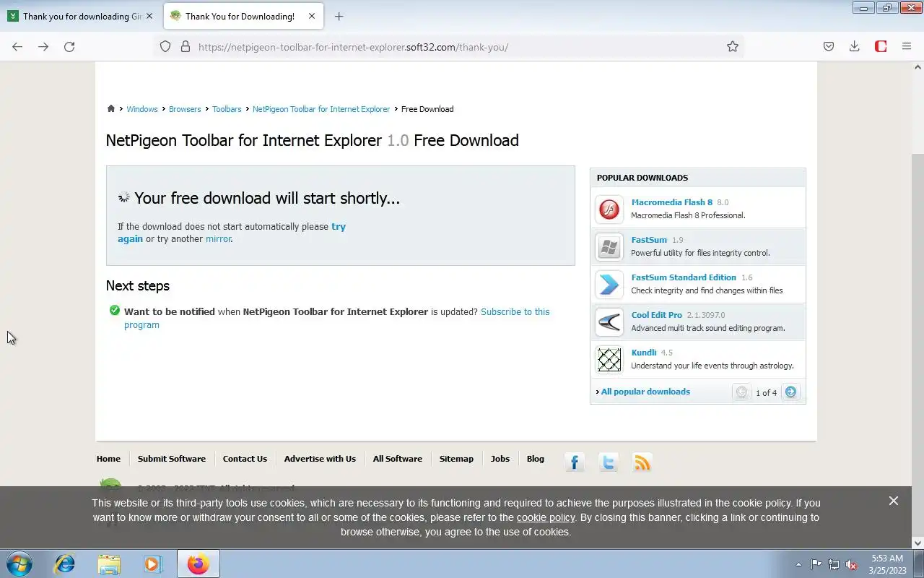Viewport: 924px width, 578px height.
Task: Open the Sitemap footer link
Action: tap(456, 459)
